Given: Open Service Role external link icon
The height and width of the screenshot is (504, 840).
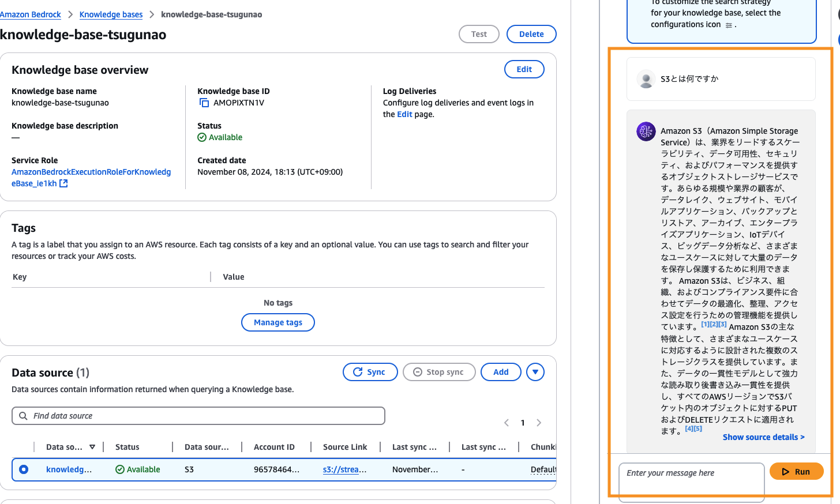Looking at the screenshot, I should (x=64, y=183).
